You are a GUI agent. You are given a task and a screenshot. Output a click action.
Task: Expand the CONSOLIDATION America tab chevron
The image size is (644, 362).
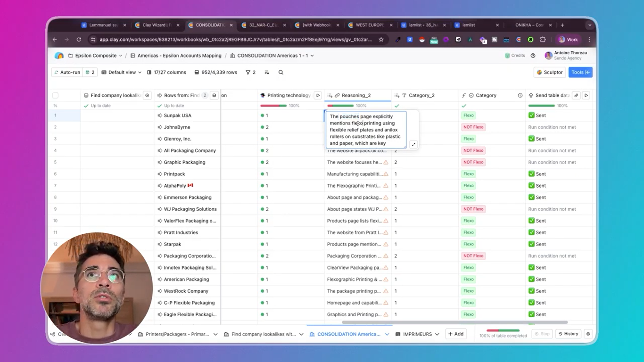(x=387, y=334)
